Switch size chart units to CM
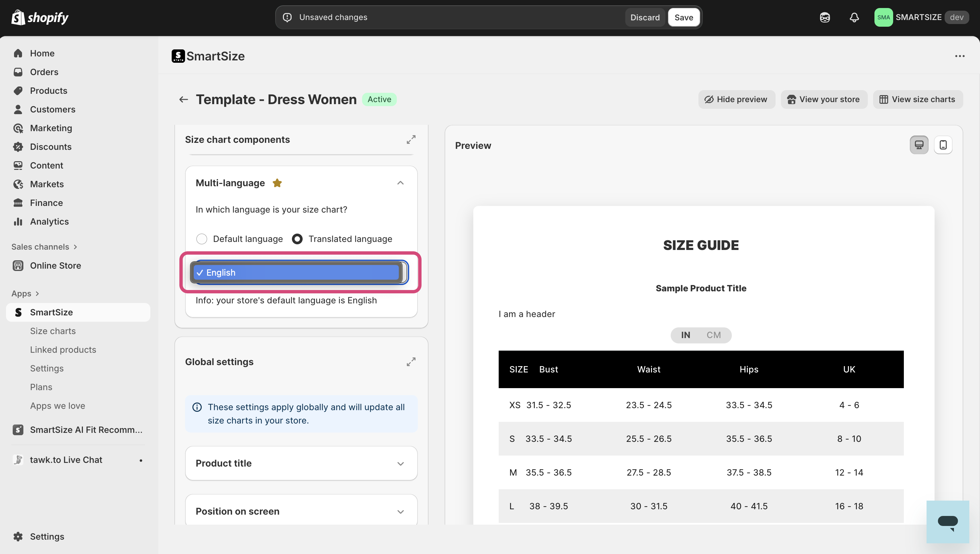 (713, 335)
